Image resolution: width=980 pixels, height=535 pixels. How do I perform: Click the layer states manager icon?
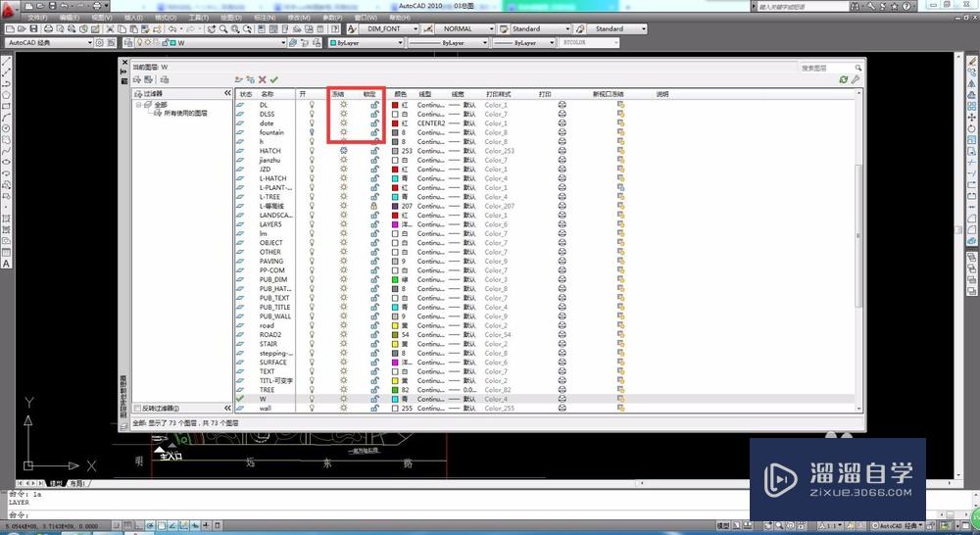coord(165,79)
